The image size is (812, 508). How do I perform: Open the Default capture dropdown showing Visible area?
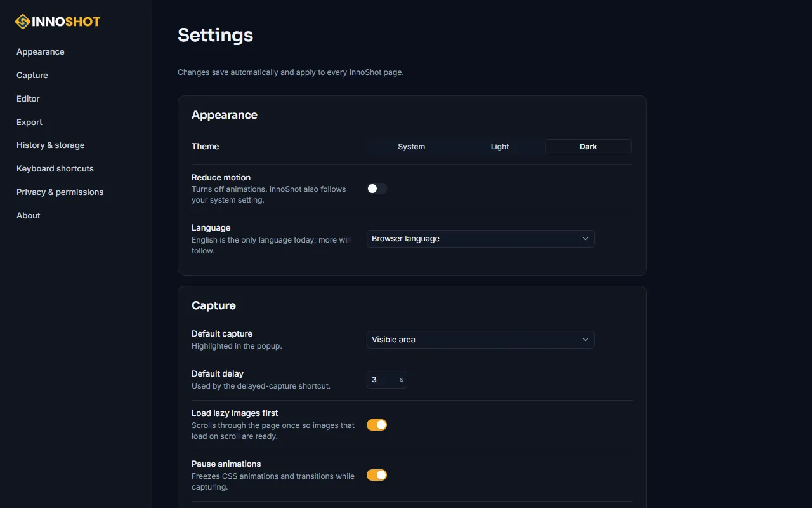pos(481,340)
